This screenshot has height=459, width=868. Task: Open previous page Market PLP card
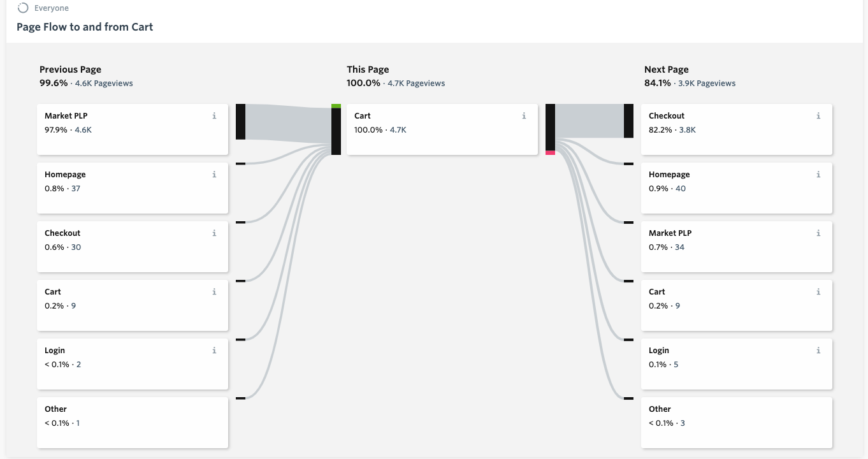(x=133, y=129)
